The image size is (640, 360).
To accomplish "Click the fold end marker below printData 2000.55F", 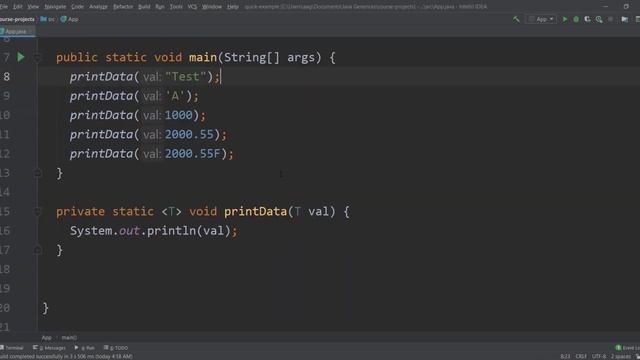I will point(37,173).
